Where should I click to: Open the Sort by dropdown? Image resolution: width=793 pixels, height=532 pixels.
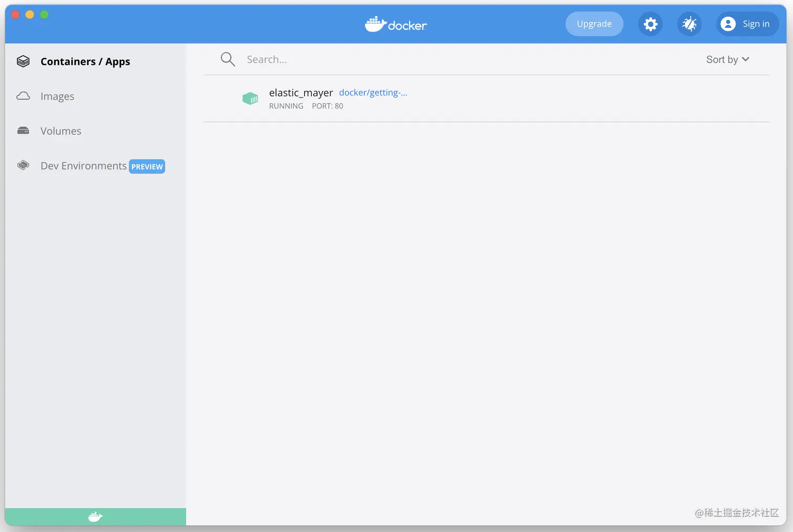point(727,59)
